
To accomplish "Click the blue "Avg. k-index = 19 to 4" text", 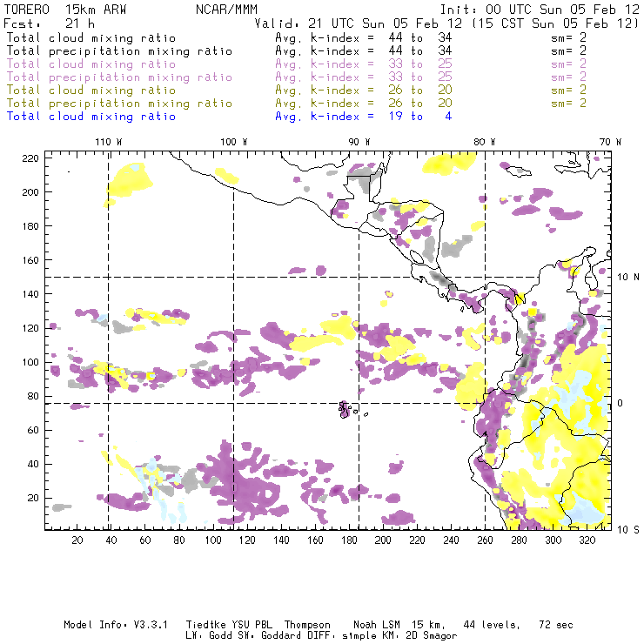I will 364,117.
